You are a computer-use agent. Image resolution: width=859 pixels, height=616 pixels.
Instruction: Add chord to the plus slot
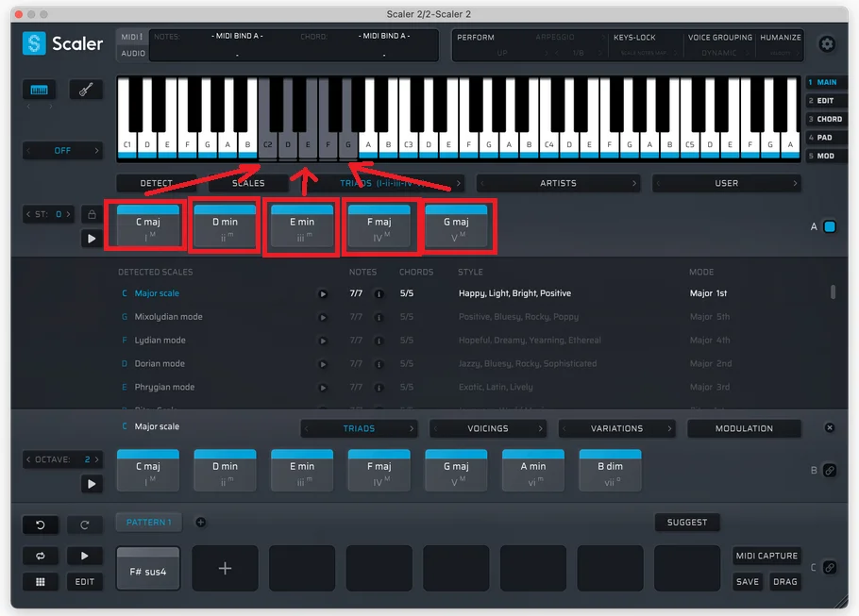click(225, 569)
